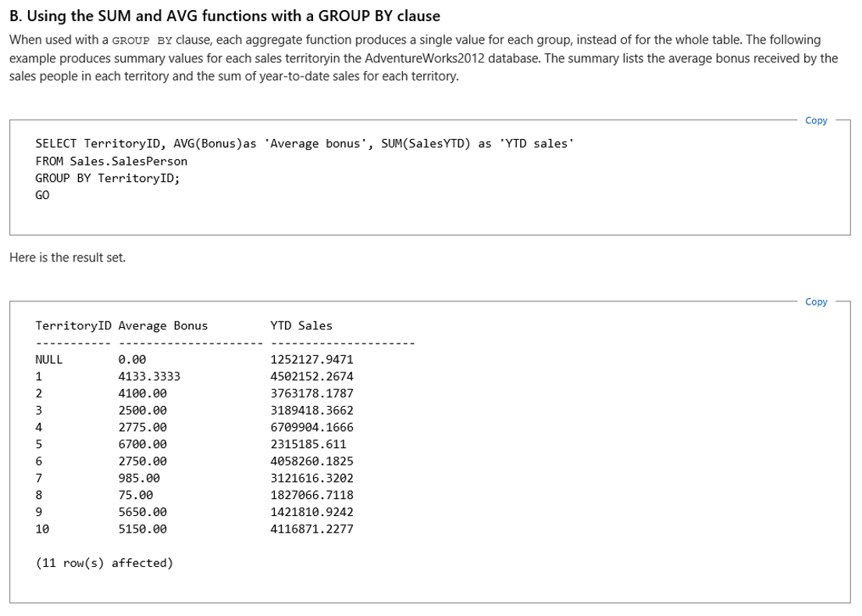Click the 2315185.611 YTD sales value

(x=308, y=444)
